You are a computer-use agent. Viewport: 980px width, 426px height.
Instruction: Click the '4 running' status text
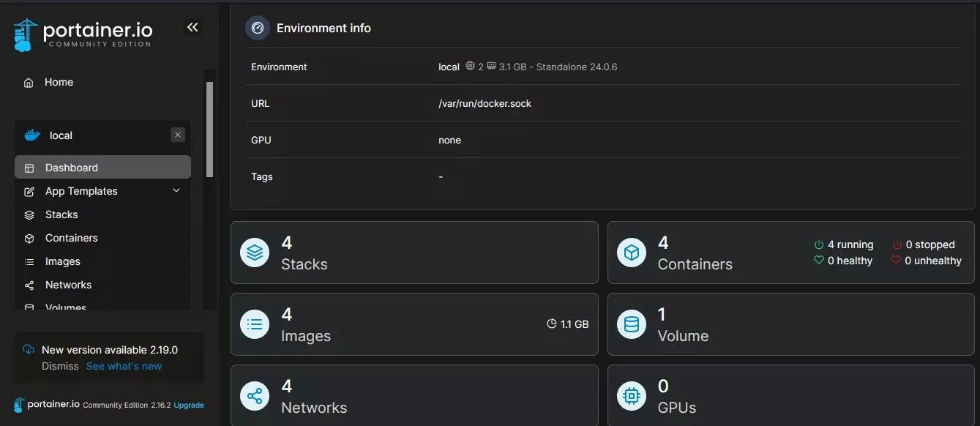click(850, 244)
